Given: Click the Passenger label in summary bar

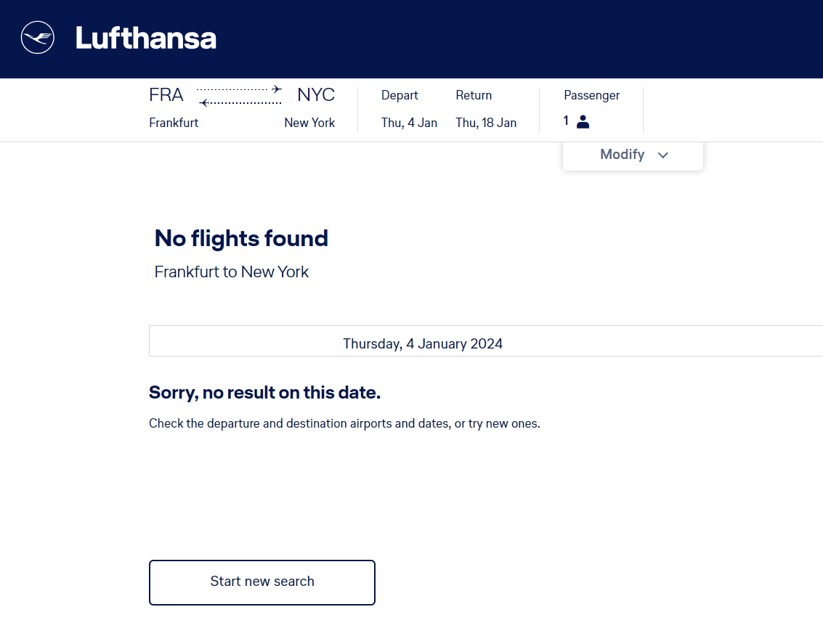Looking at the screenshot, I should pos(591,95).
